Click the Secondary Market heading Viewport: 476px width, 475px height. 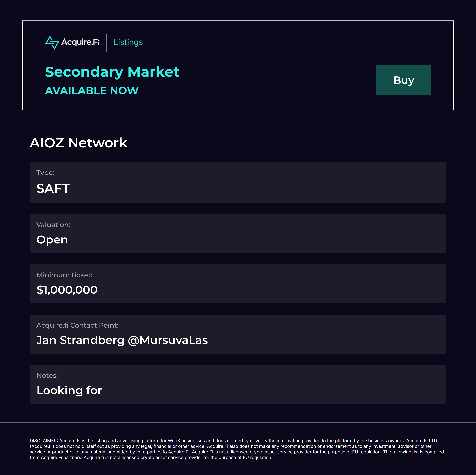click(x=112, y=72)
